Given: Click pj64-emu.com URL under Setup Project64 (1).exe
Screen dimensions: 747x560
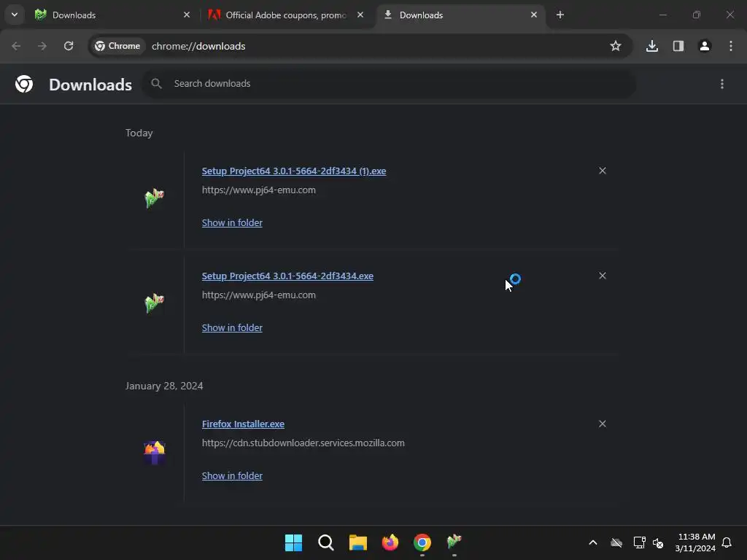Looking at the screenshot, I should click(x=259, y=190).
